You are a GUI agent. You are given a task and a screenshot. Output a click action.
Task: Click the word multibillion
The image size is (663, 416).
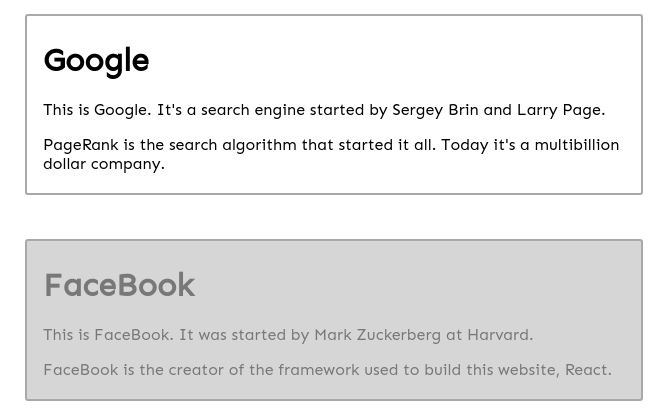point(577,145)
